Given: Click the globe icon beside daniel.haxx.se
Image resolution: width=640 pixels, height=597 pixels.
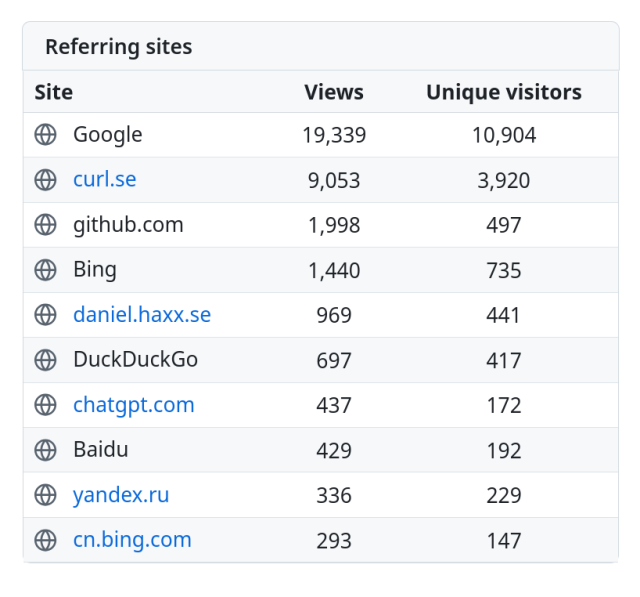Looking at the screenshot, I should [45, 315].
